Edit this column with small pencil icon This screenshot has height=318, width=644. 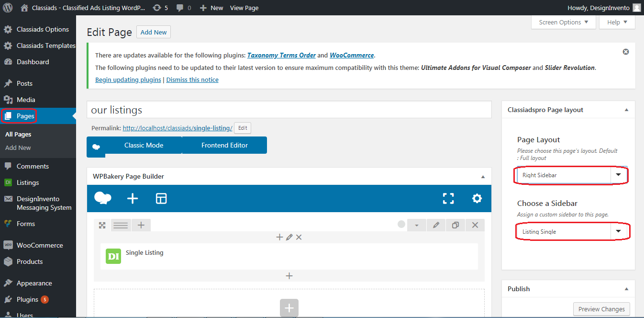[x=289, y=237]
